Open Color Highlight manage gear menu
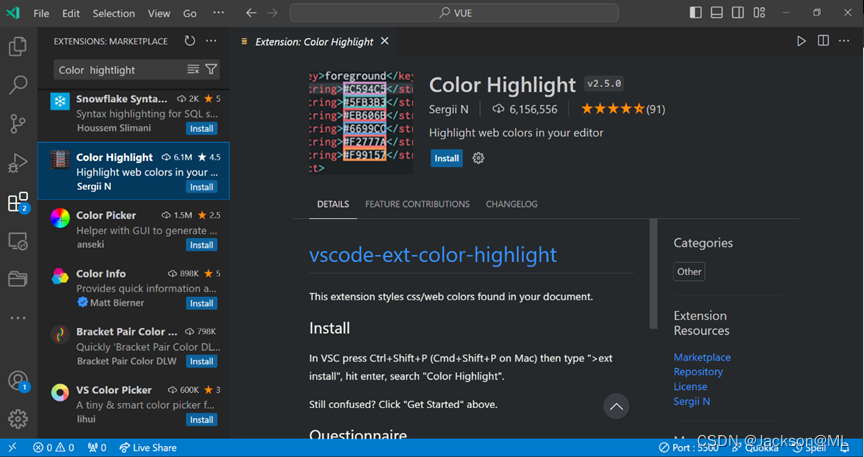 [478, 158]
